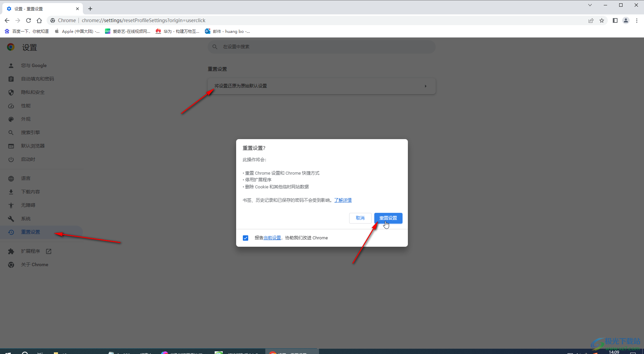The width and height of the screenshot is (644, 354).
Task: Click the magnifier icon in settings search
Action: coord(215,47)
